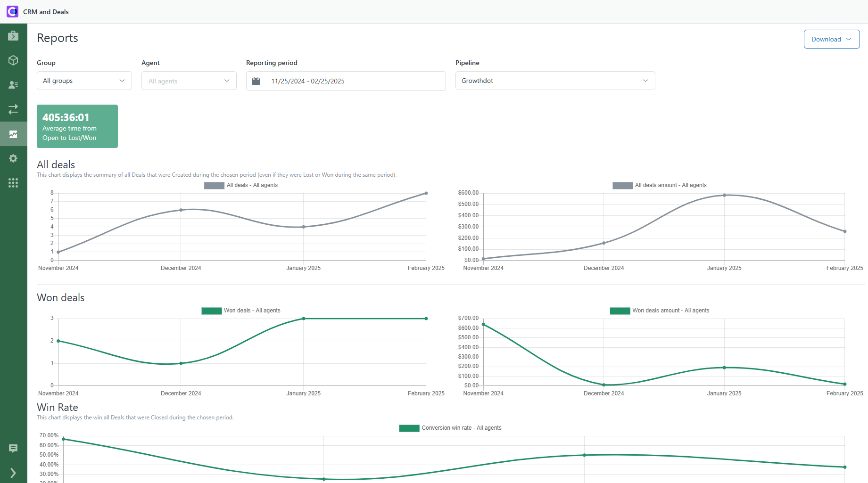This screenshot has height=483, width=868.
Task: Open the Growthdot pipeline dropdown
Action: pyautogui.click(x=554, y=81)
